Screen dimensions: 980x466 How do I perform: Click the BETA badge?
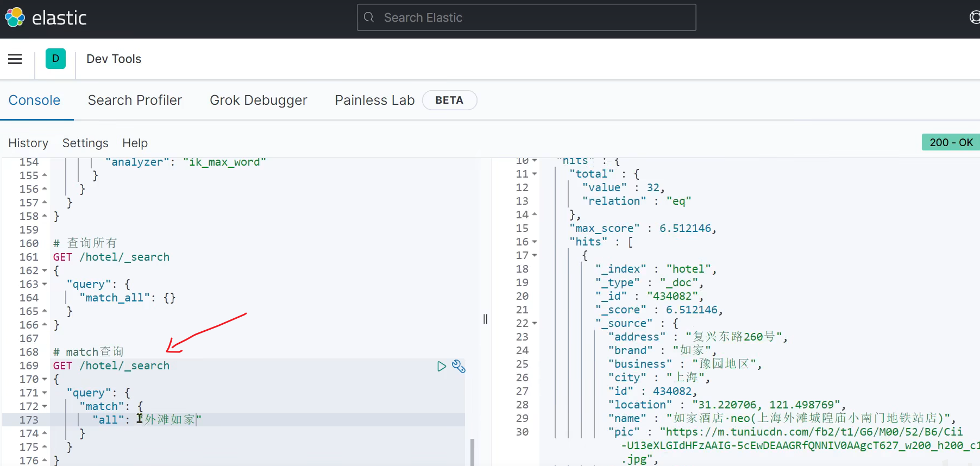[x=449, y=100]
